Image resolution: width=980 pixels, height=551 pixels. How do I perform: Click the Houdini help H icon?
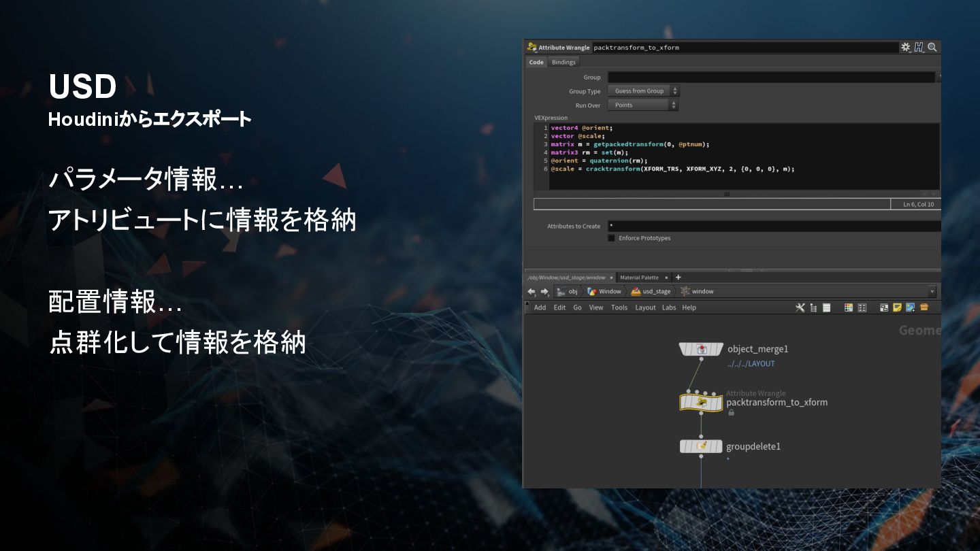click(x=919, y=48)
